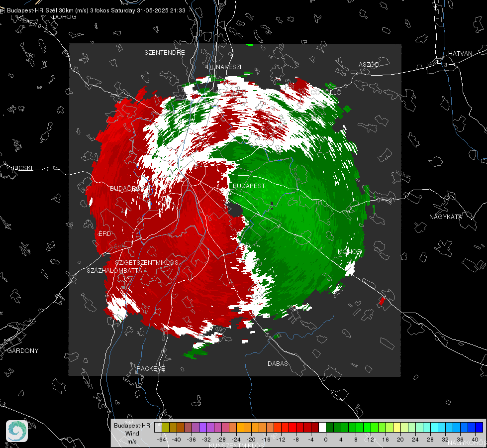Select the SZIGETSZENTMIKLÓS label
Screen dimensions: 487x448
pos(147,262)
